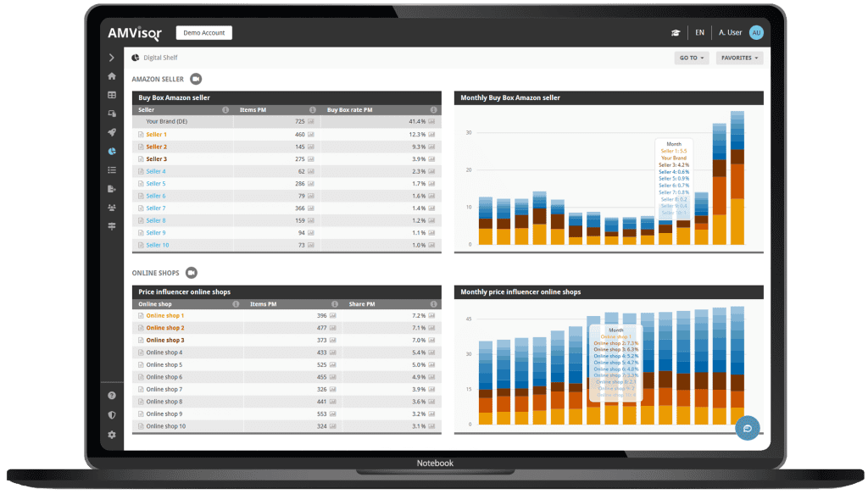Viewport: 868px width, 494px height.
Task: Click the video icon next to Online Shops
Action: click(x=192, y=273)
